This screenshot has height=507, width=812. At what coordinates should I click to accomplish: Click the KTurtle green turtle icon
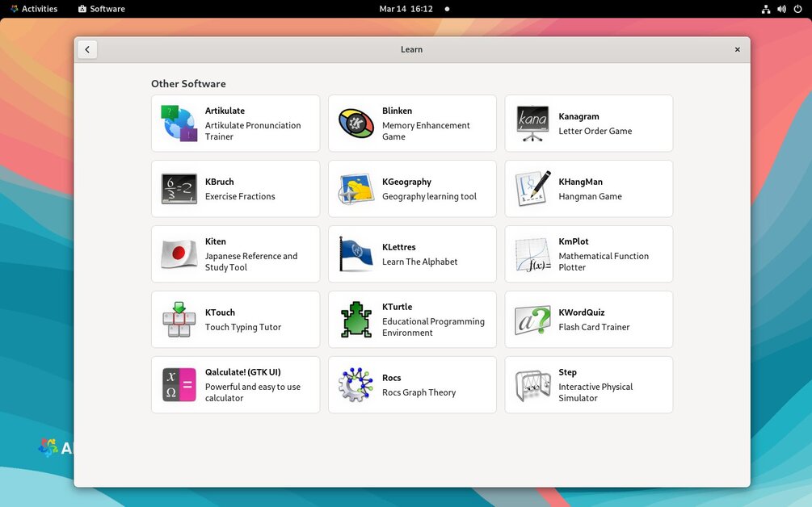coord(356,319)
